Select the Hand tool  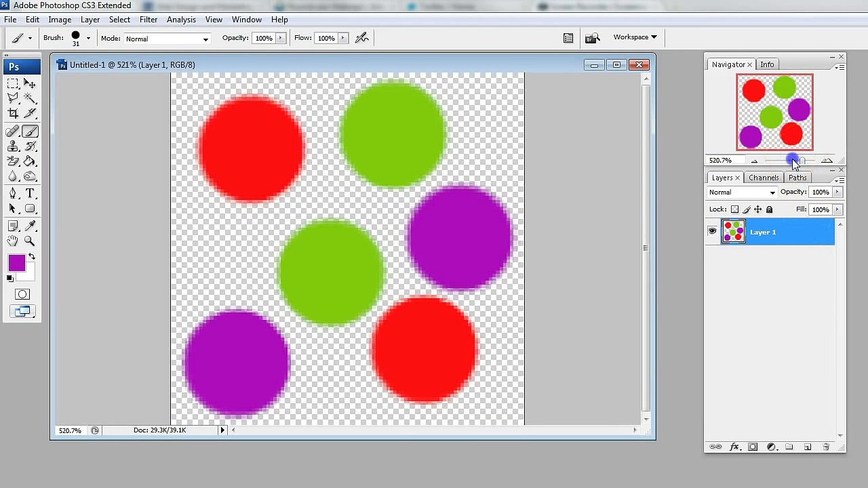13,241
